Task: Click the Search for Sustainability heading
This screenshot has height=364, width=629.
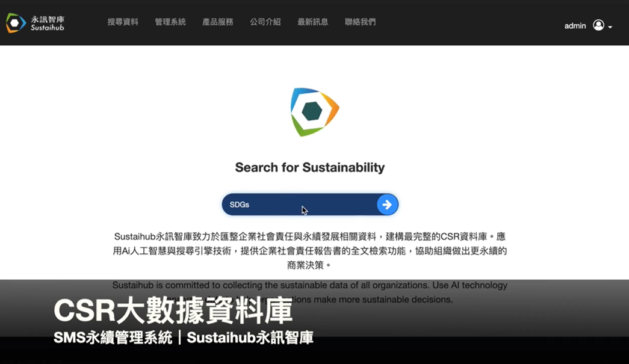Action: tap(310, 167)
